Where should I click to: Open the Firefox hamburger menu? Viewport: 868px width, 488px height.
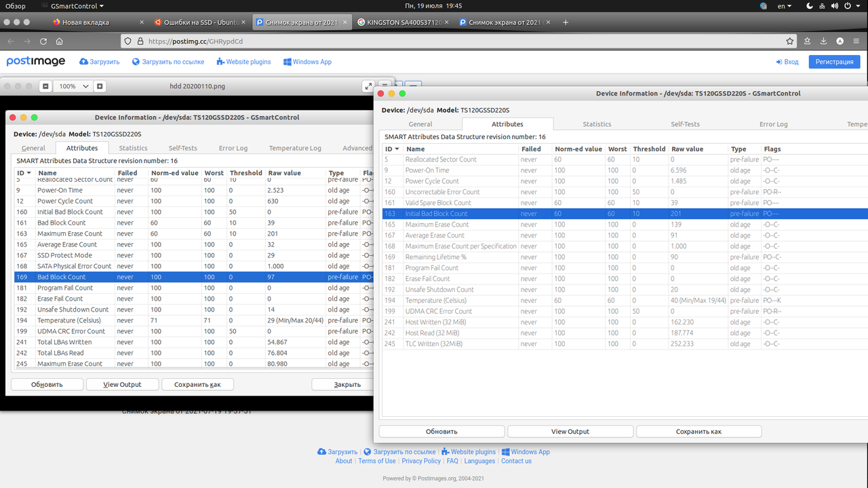857,41
